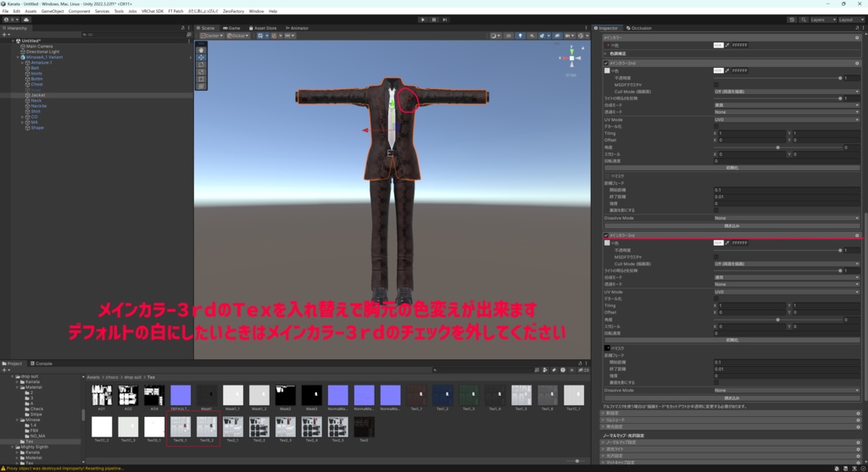868x472 pixels.
Task: Click the Hierarchy add (+) button
Action: [x=5, y=34]
